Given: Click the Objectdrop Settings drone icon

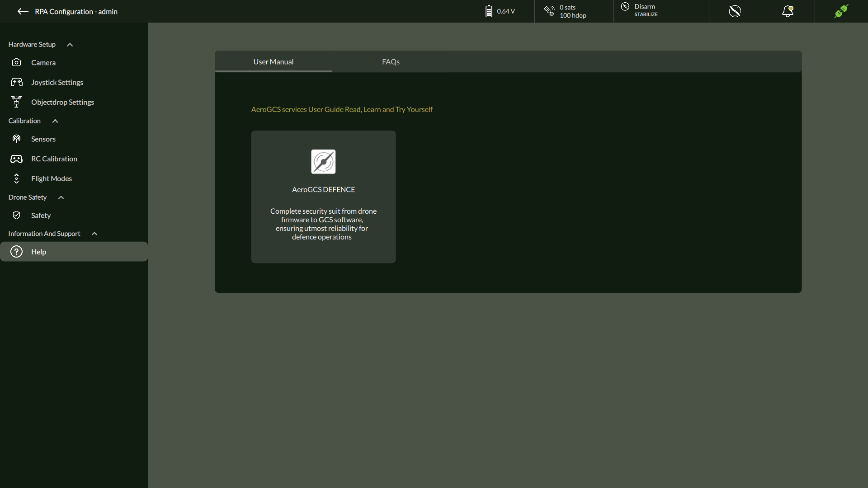Looking at the screenshot, I should 17,102.
